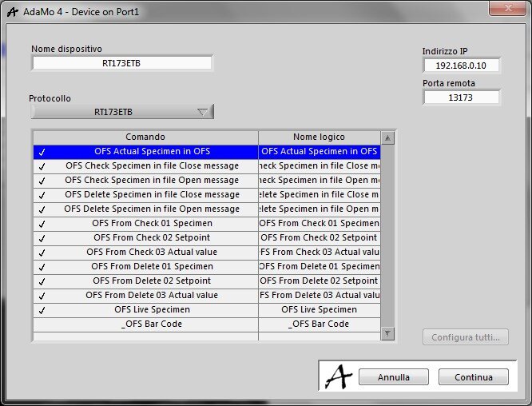The height and width of the screenshot is (406, 532).
Task: Toggle checkmark for OFS Live Specimen
Action: click(x=42, y=310)
